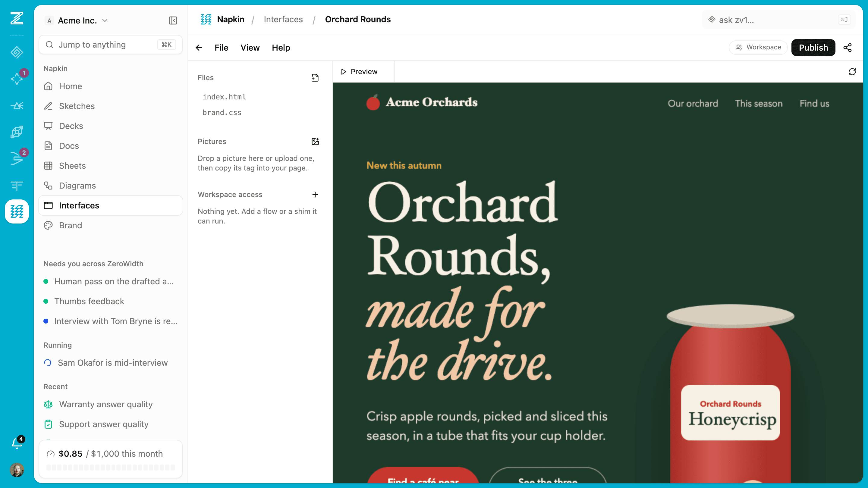The height and width of the screenshot is (488, 868).
Task: Click This season in the preview nav
Action: tap(759, 103)
